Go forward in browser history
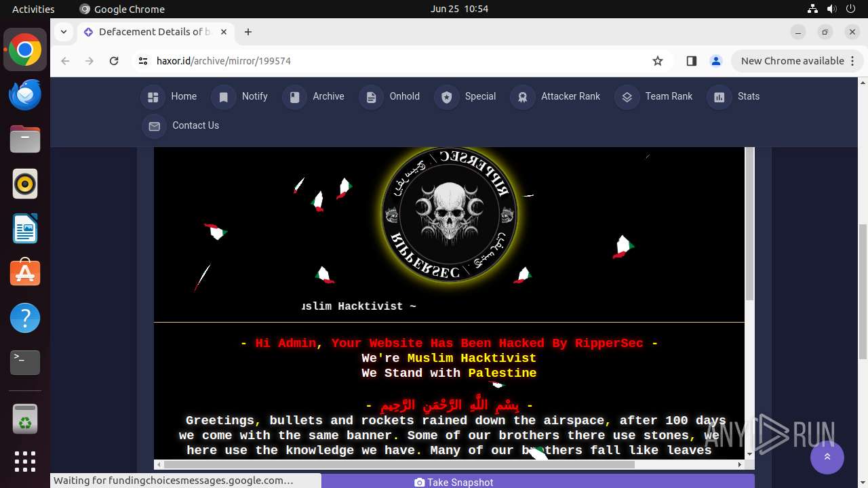The height and width of the screenshot is (488, 868). (x=90, y=61)
